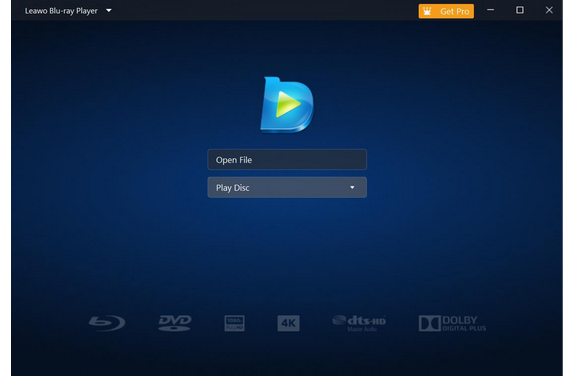Select the Play Disc label
Screen dimensions: 569x379
[x=233, y=188]
